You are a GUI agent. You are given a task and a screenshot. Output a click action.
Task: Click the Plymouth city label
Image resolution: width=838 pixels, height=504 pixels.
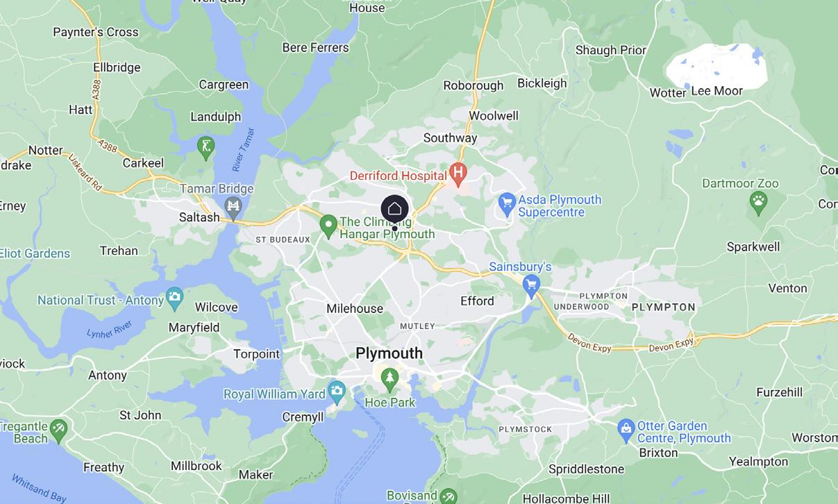click(x=389, y=353)
